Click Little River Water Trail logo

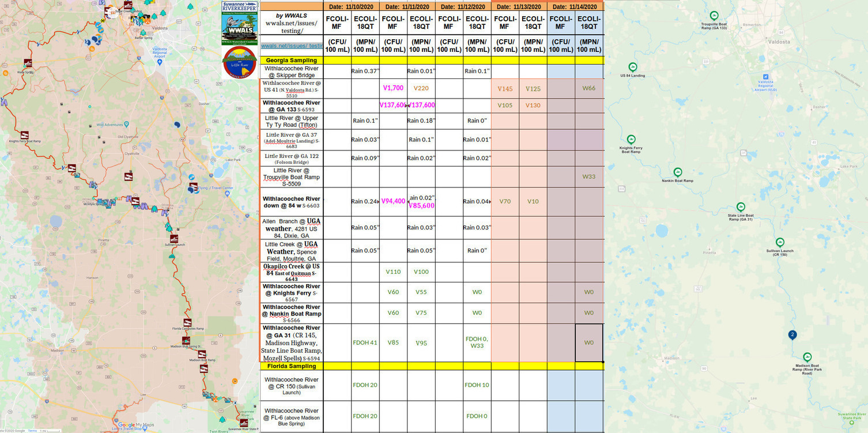(239, 62)
